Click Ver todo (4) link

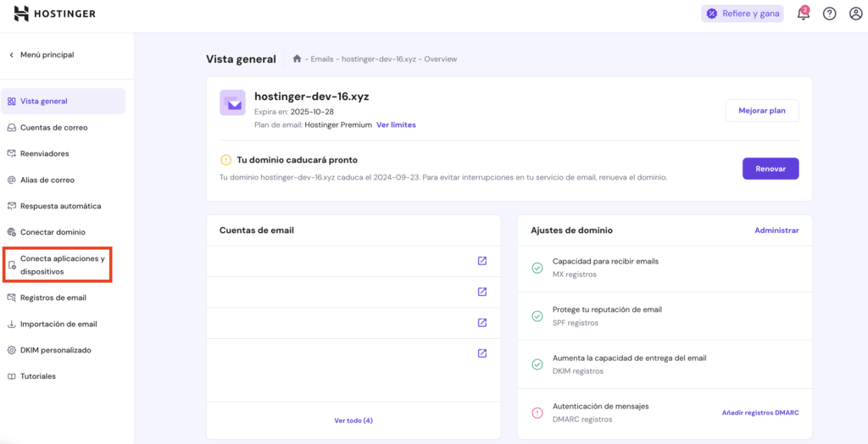[x=353, y=420]
